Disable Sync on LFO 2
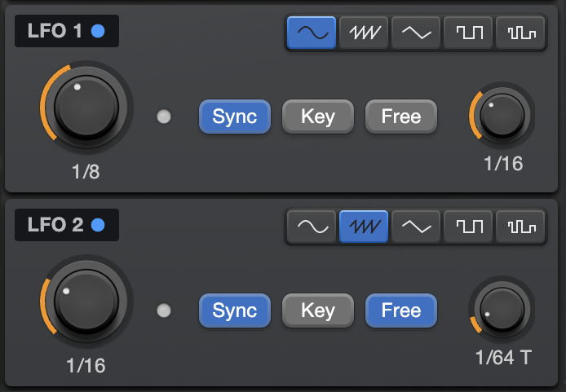Screen dimensions: 566x392 235,311
